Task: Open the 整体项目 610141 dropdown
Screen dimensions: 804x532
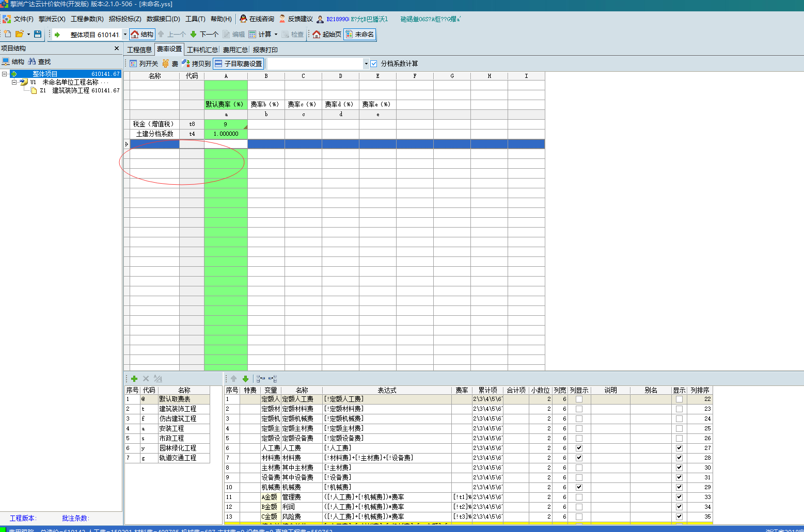Action: pos(125,35)
